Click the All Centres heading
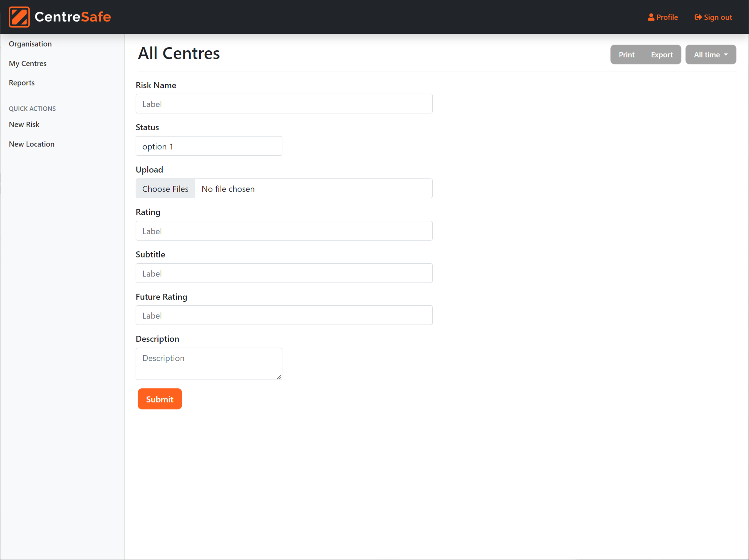 [179, 53]
